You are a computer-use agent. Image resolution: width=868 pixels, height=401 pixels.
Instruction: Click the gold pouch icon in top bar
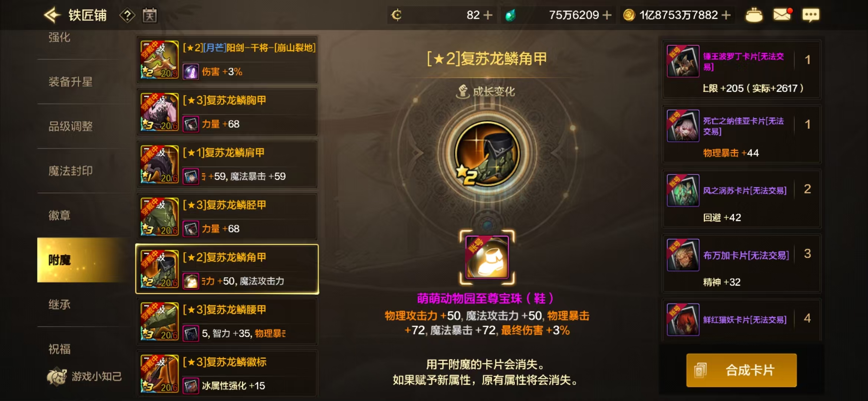coord(754,15)
